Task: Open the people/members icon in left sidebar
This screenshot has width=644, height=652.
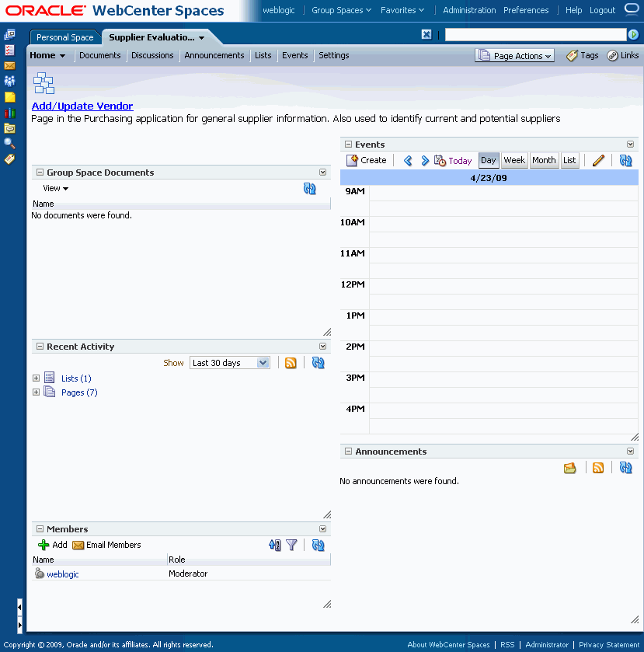Action: tap(9, 81)
